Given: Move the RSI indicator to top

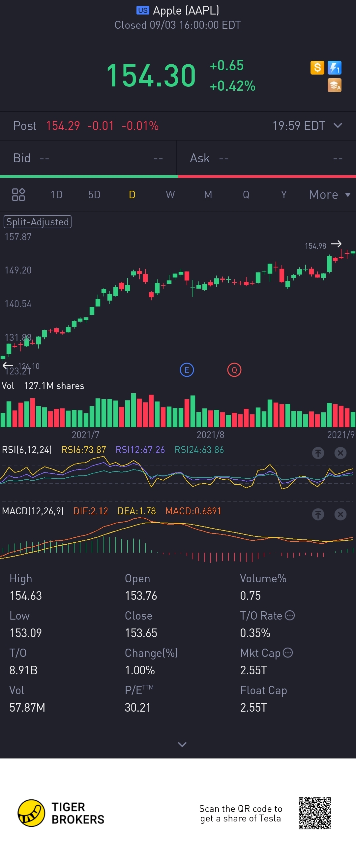Looking at the screenshot, I should pyautogui.click(x=318, y=453).
